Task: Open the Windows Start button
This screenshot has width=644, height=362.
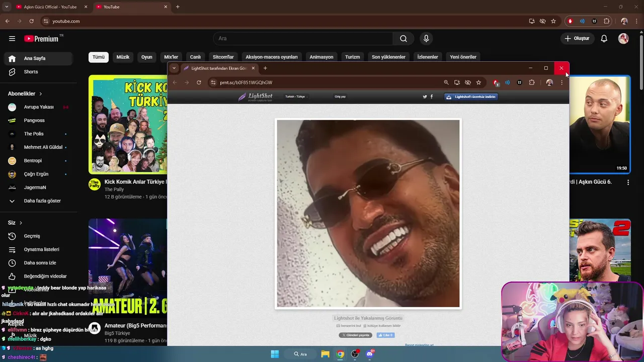Action: [275, 354]
